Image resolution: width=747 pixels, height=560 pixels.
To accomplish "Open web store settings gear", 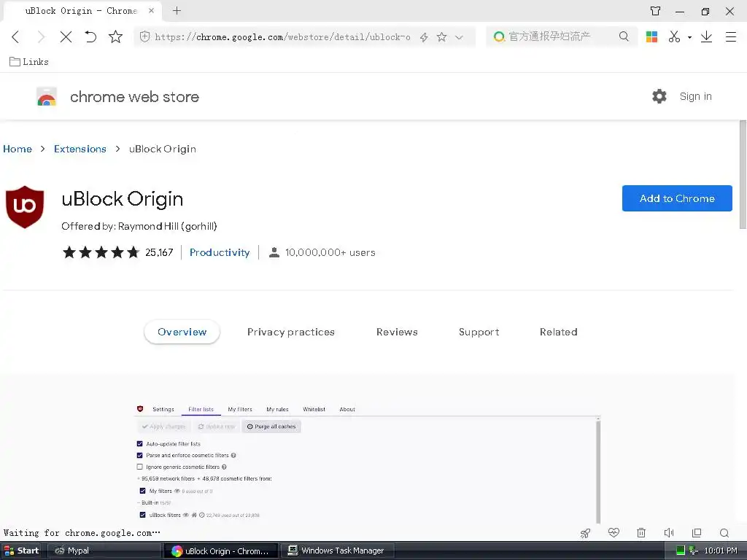I will point(659,96).
